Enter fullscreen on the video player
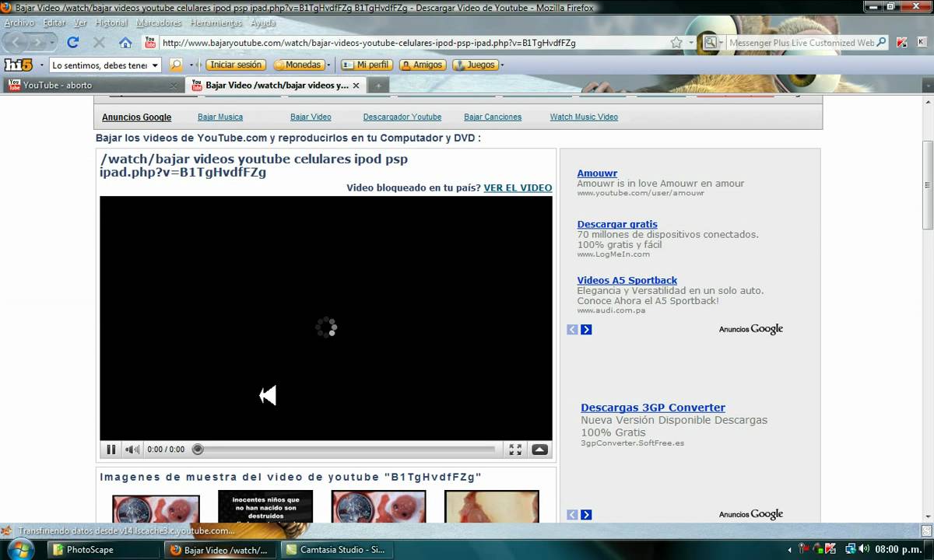The width and height of the screenshot is (934, 560). pos(515,450)
